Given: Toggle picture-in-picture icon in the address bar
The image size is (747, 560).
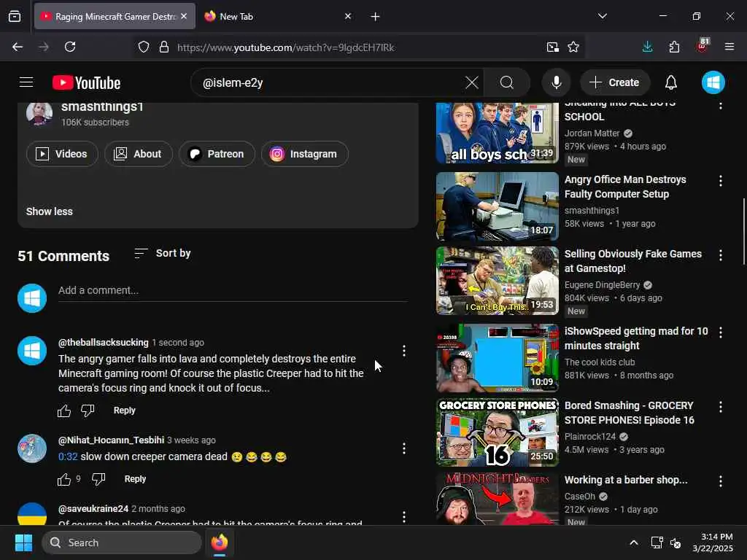Looking at the screenshot, I should [x=553, y=47].
